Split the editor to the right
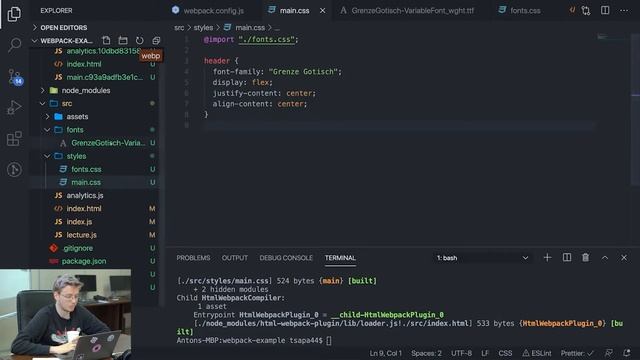 click(605, 11)
